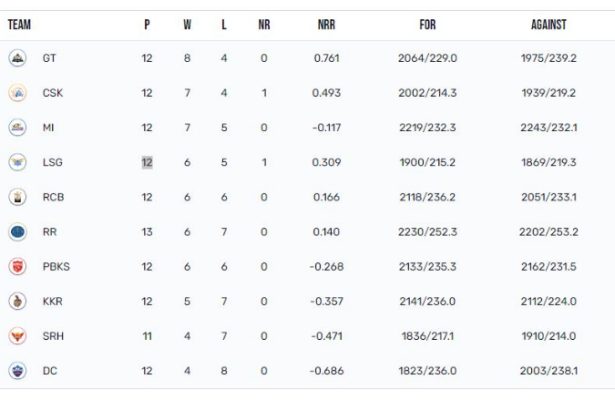Open the MI team logo
The height and width of the screenshot is (410, 615).
17,128
